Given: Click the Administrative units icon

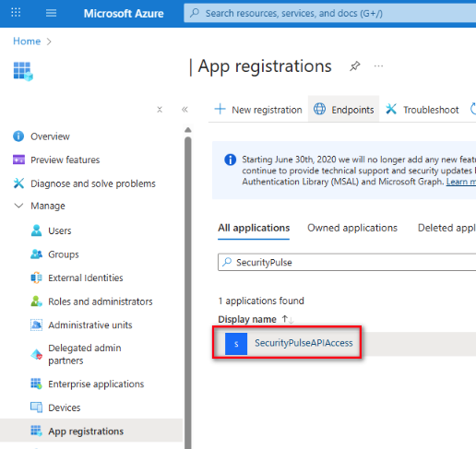Looking at the screenshot, I should (x=36, y=325).
